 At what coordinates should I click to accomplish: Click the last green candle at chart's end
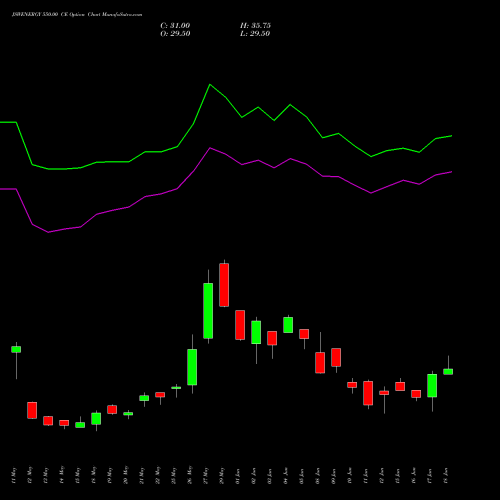[x=448, y=372]
